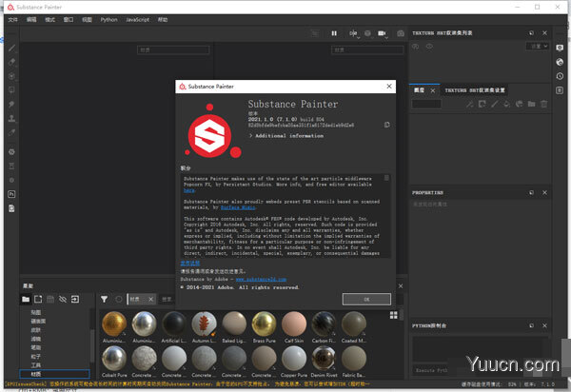Select the Projection tool
This screenshot has height=392, width=571.
click(11, 76)
